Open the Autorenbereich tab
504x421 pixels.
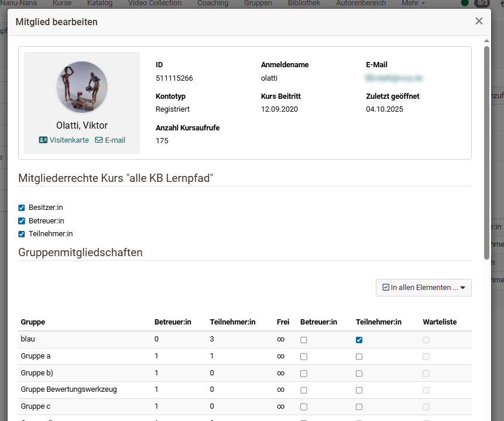click(361, 4)
